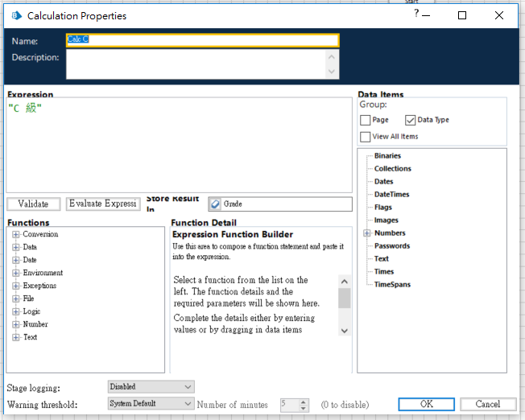
Task: Expand the File functions node
Action: click(x=16, y=299)
